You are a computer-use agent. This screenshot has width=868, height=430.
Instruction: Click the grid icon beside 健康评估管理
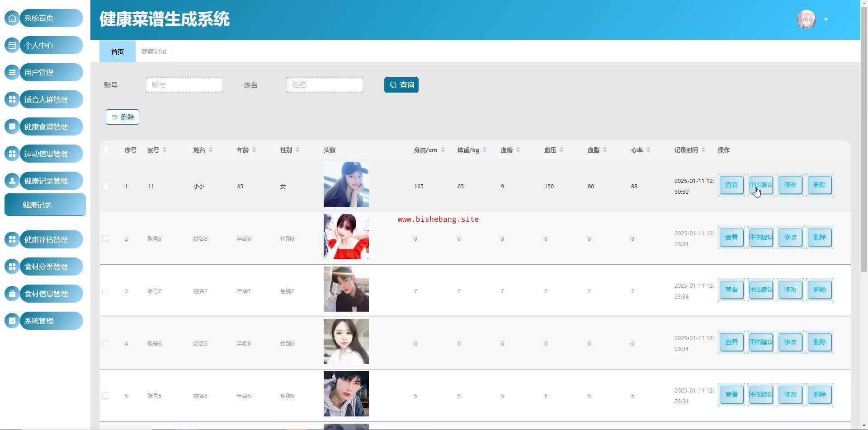point(12,239)
